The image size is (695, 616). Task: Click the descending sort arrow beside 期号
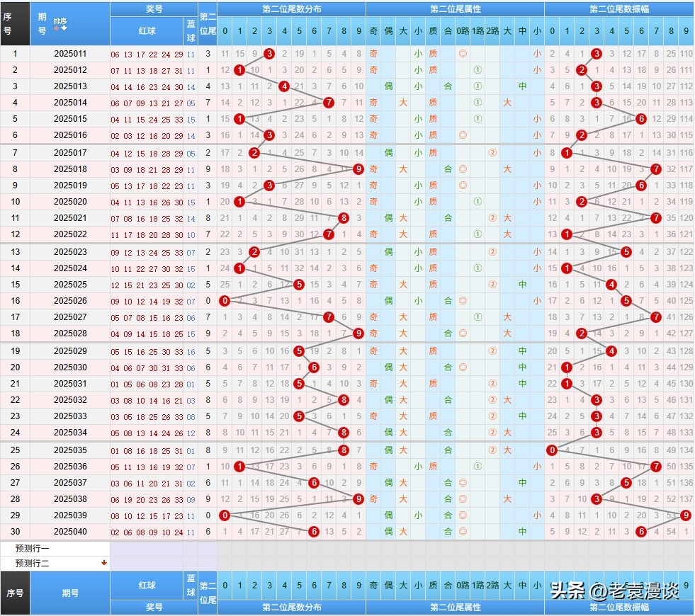pos(64,29)
